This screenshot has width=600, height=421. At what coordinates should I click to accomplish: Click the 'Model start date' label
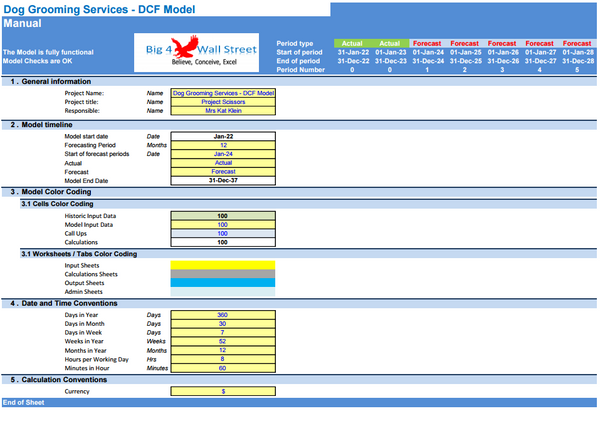86,136
